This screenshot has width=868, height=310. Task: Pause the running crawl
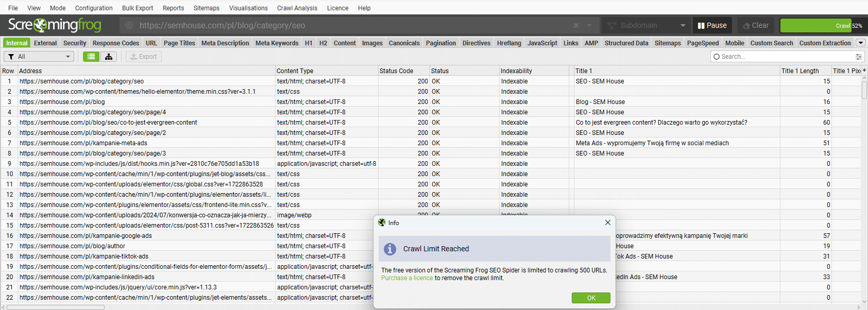[x=712, y=25]
